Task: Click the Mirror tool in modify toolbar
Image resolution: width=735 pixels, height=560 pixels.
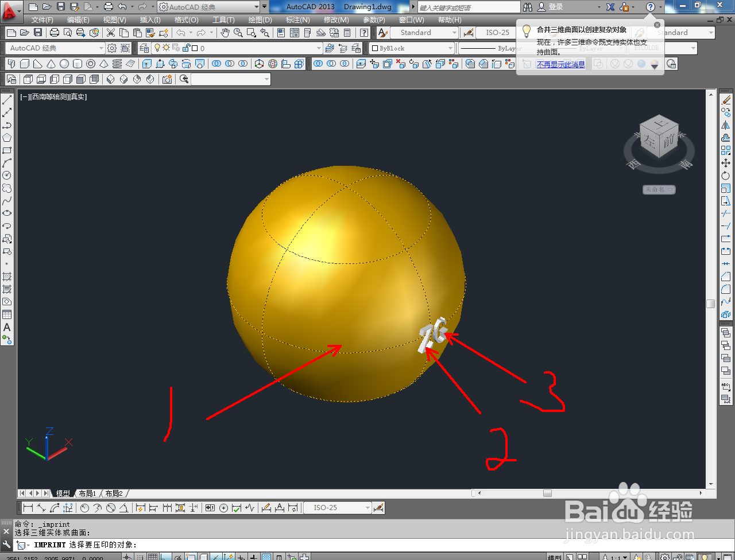Action: pyautogui.click(x=726, y=125)
